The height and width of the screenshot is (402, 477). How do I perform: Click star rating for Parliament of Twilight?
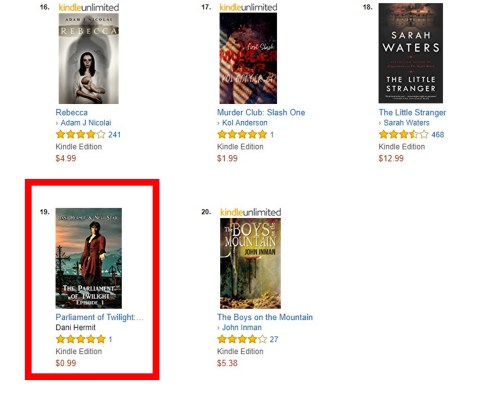pos(81,339)
